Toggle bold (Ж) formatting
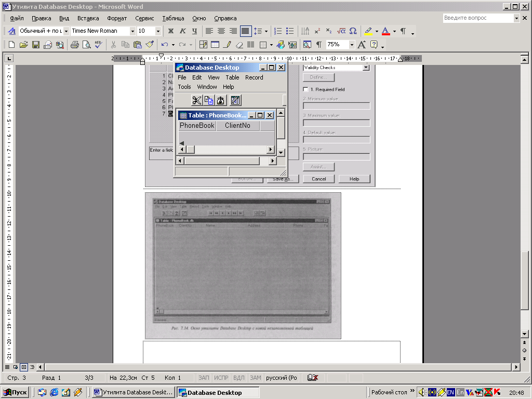The image size is (532, 399). [170, 31]
